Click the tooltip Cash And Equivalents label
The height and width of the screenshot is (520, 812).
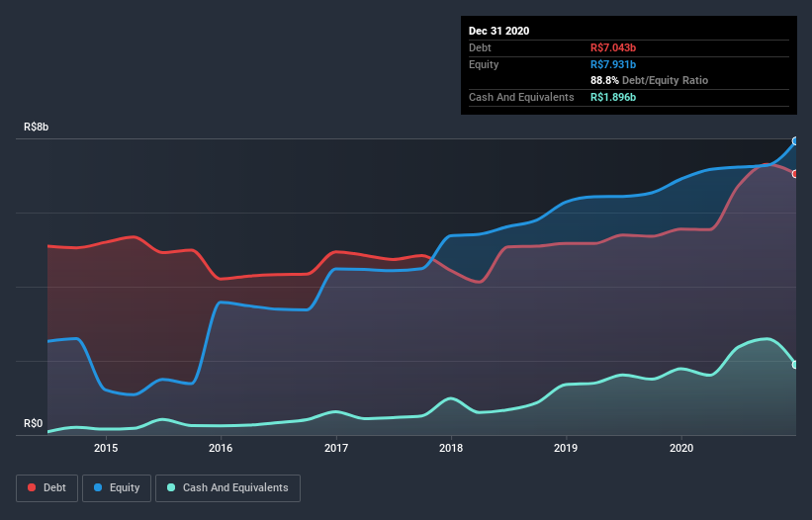pos(521,97)
